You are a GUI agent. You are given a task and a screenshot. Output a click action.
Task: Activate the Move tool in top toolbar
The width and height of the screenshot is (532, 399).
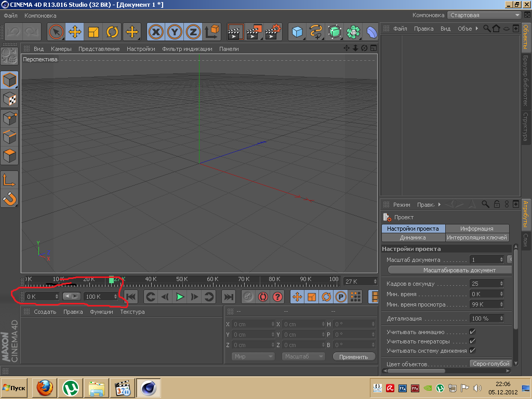(75, 32)
